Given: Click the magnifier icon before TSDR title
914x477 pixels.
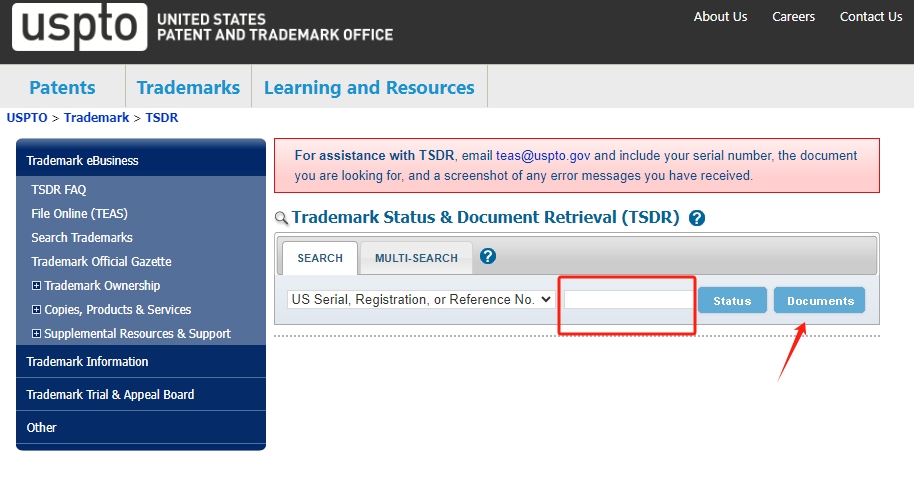Looking at the screenshot, I should click(281, 218).
